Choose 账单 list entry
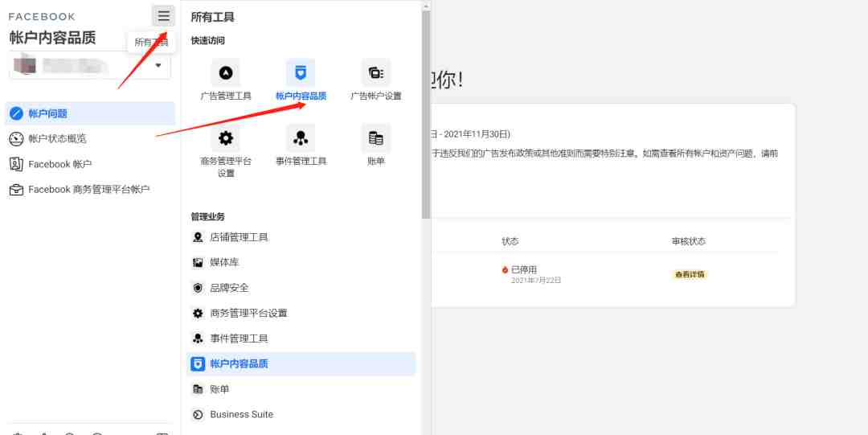The width and height of the screenshot is (868, 435). tap(301, 389)
